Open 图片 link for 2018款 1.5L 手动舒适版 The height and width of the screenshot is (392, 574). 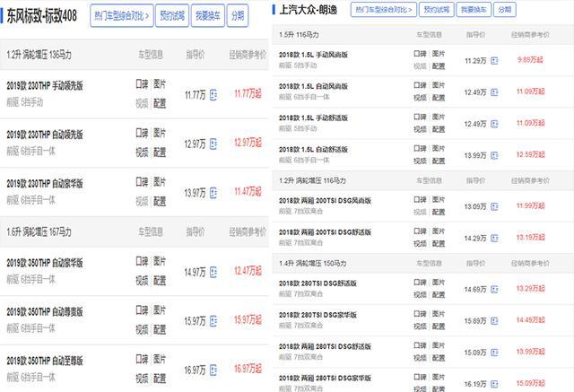[439, 118]
